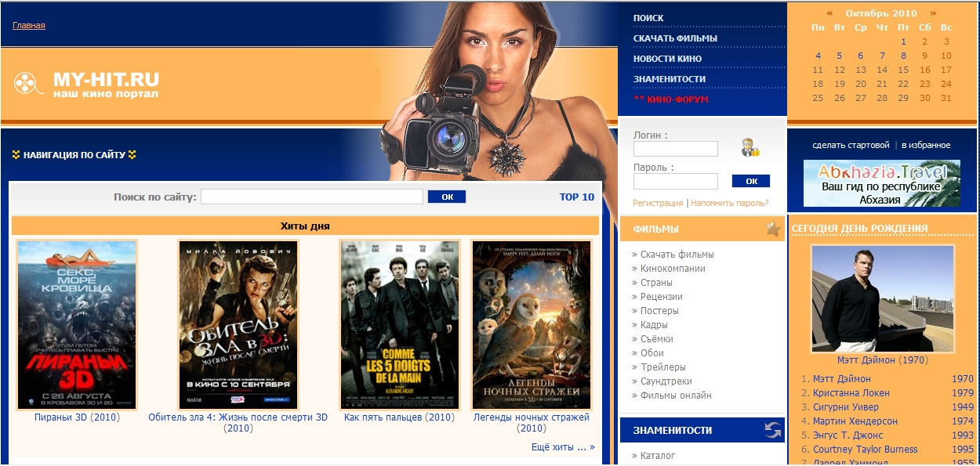Open Обои sidebar link

coord(652,353)
